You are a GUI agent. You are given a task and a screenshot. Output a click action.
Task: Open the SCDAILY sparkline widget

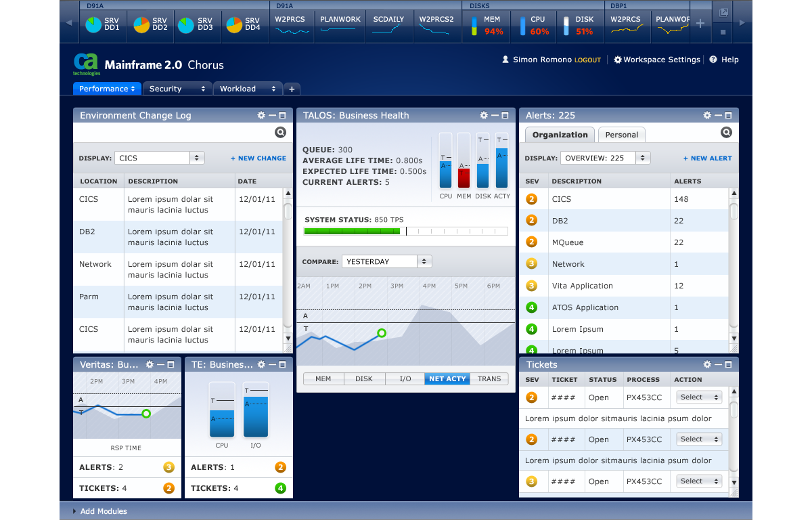pos(389,25)
